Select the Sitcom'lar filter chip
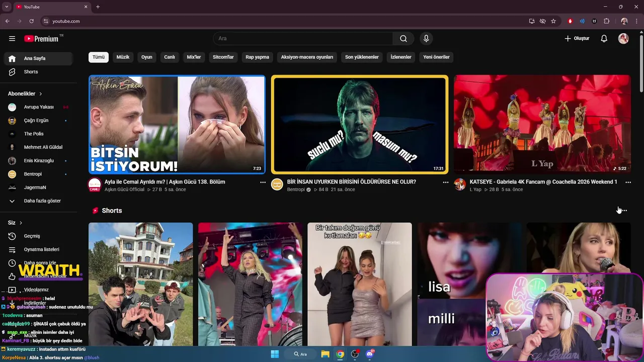This screenshot has height=362, width=644. (x=223, y=57)
